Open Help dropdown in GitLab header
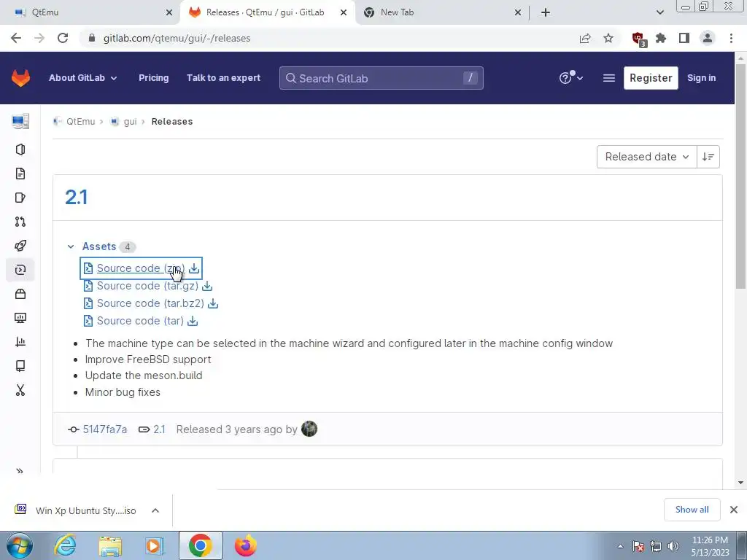This screenshot has height=560, width=747. [x=570, y=78]
